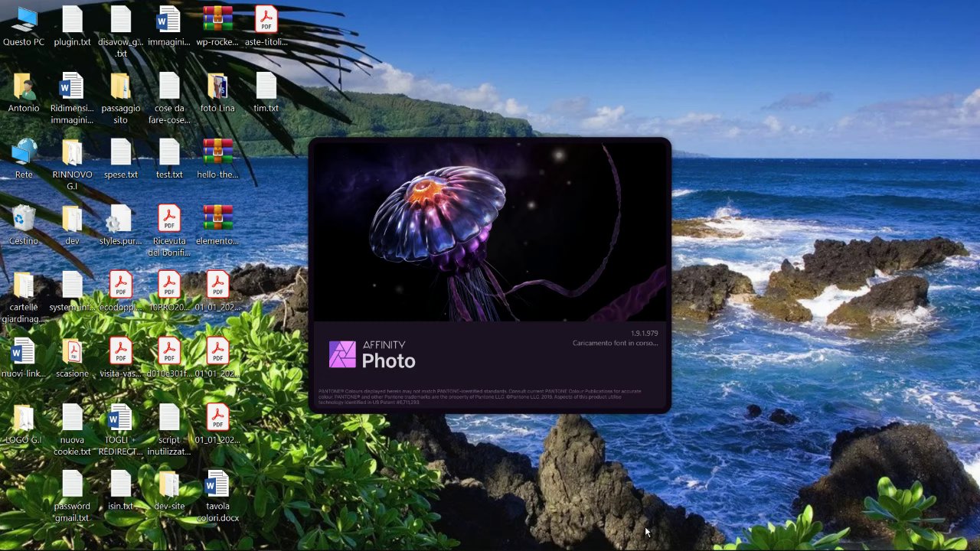Select the passaggio sito folder
This screenshot has height=551, width=980.
pyautogui.click(x=121, y=99)
